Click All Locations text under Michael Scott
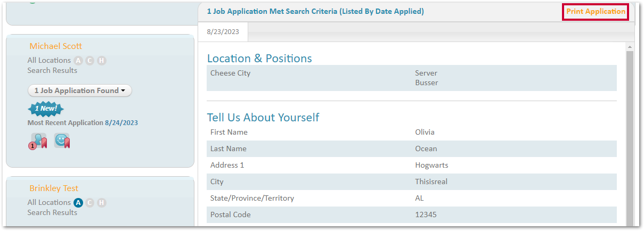Viewport: 644px width, 231px height. pyautogui.click(x=49, y=61)
